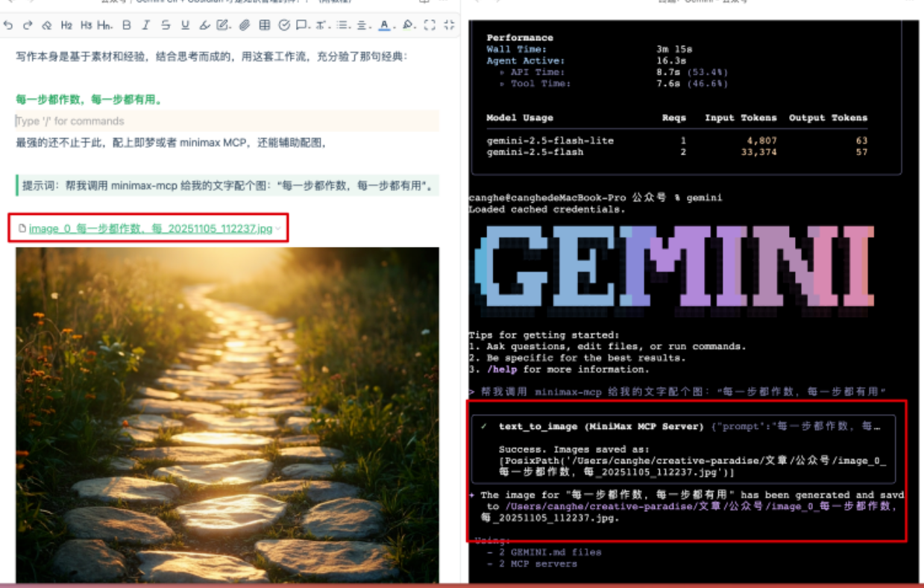Click the redo arrow icon
The width and height of the screenshot is (924, 588).
click(28, 25)
